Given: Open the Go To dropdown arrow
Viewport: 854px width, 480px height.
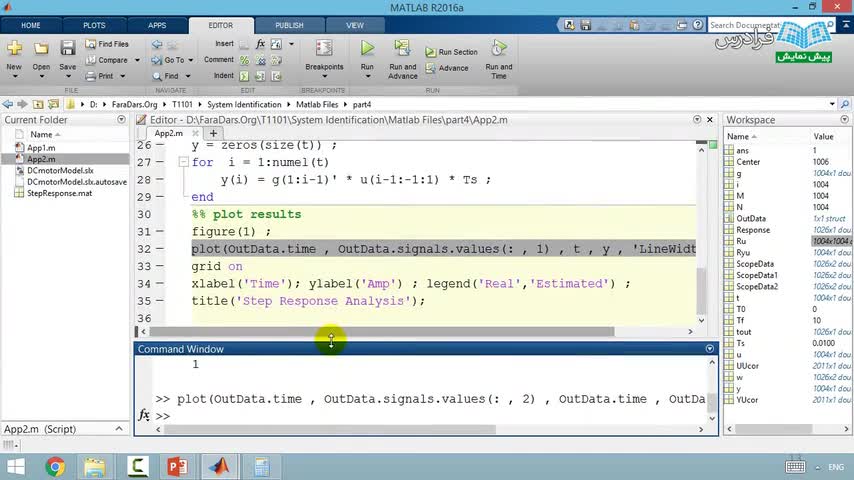Looking at the screenshot, I should (x=191, y=60).
